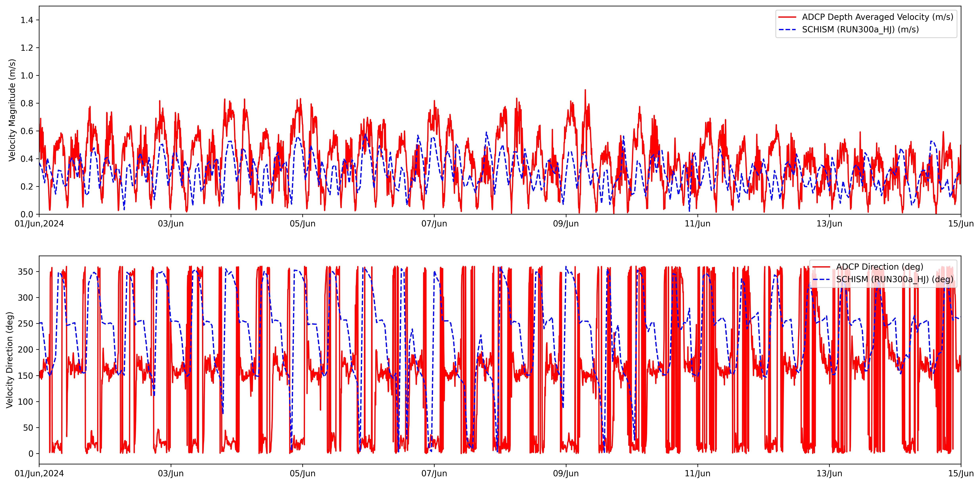
Task: Click the Velocity Magnitude (m/s) y-axis label
Action: click(12, 110)
